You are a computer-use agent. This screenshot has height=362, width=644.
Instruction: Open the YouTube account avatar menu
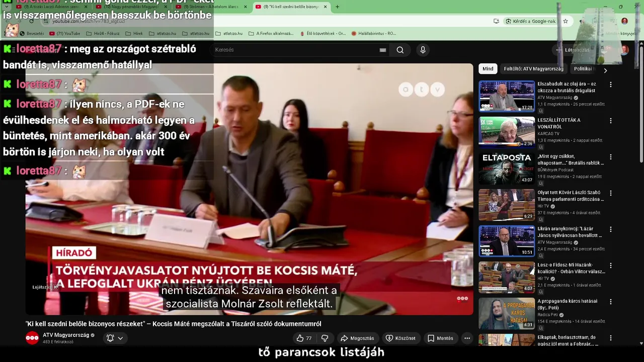(624, 50)
